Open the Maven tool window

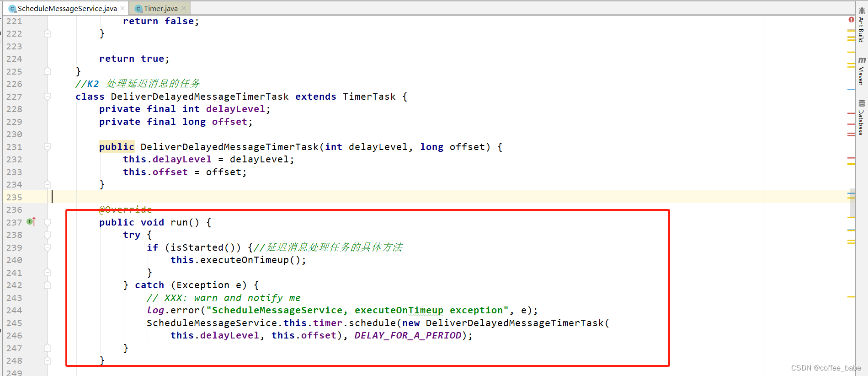(x=862, y=71)
